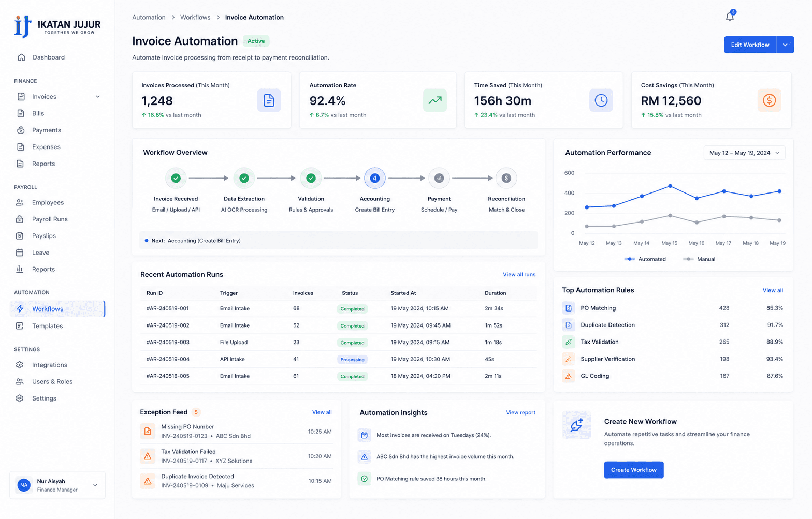Screen dimensions: 812x519
Task: Click the Missing PO Number exception icon
Action: tap(148, 431)
